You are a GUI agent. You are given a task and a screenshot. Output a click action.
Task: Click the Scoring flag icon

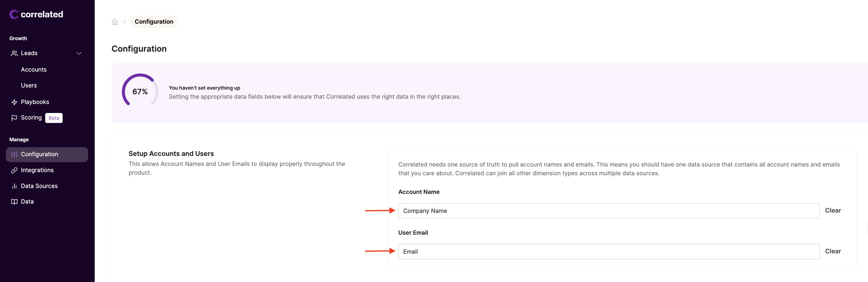click(x=14, y=118)
